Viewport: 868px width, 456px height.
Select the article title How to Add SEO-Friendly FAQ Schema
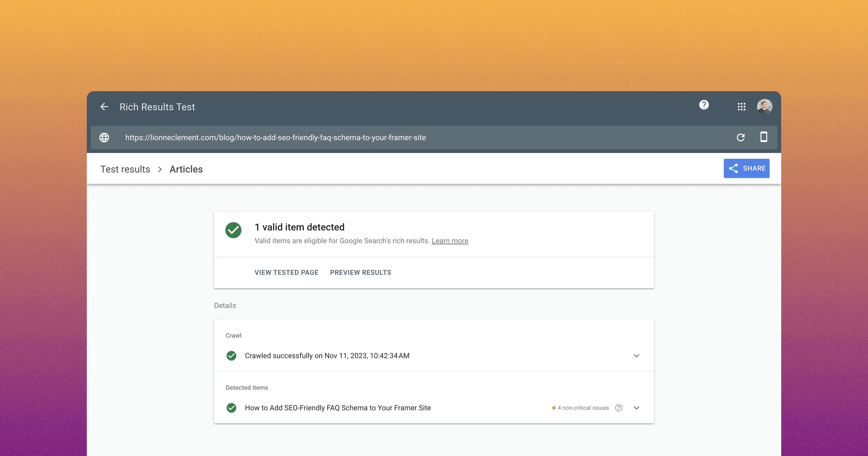(338, 408)
